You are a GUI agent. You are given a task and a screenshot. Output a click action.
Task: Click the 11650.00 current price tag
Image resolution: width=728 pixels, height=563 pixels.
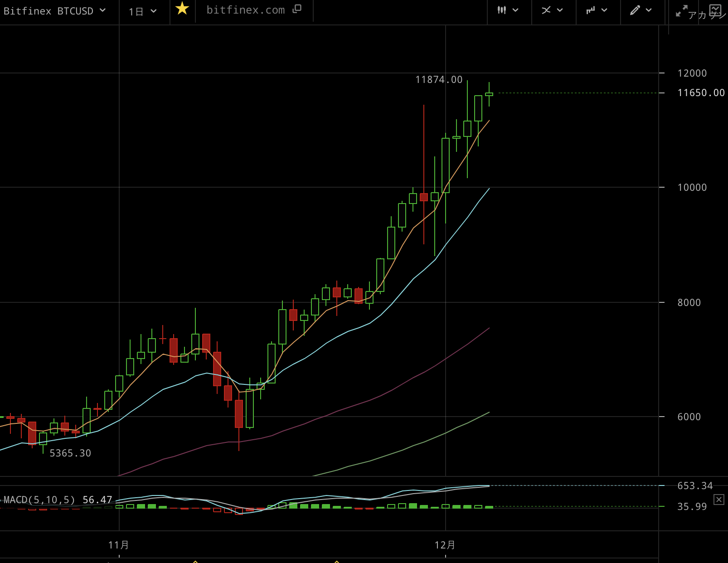click(701, 93)
